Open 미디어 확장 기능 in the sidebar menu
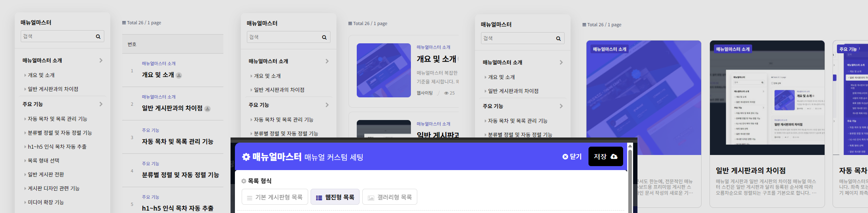This screenshot has width=868, height=213. (x=46, y=202)
